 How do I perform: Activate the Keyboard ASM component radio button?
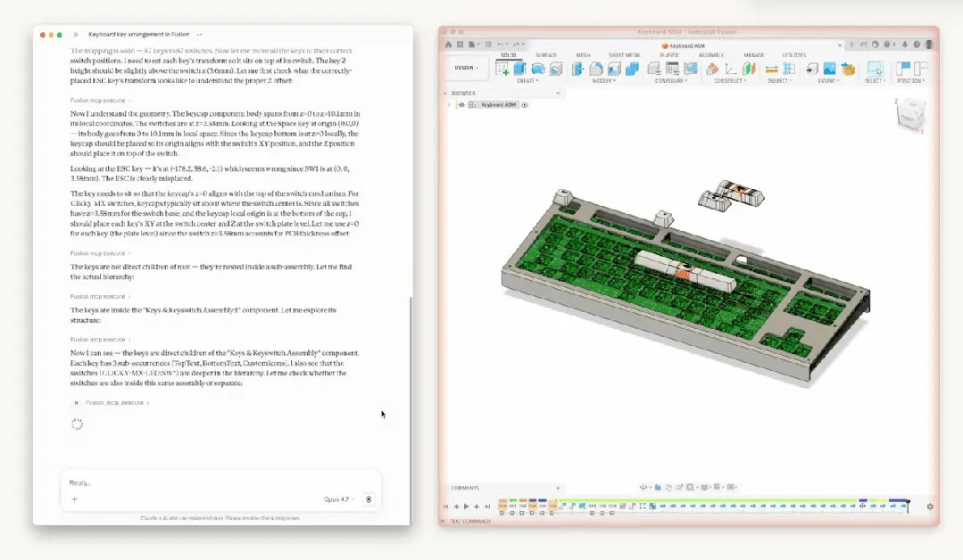(525, 105)
